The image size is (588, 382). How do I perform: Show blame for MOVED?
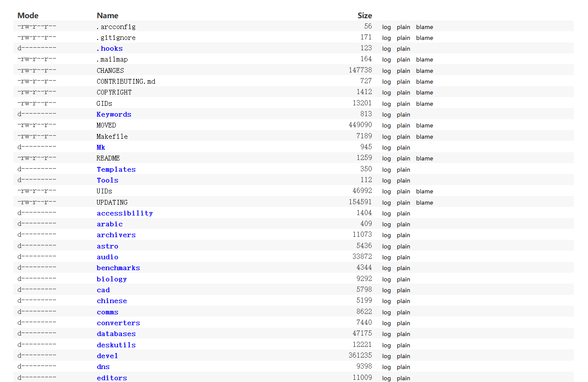pos(425,125)
